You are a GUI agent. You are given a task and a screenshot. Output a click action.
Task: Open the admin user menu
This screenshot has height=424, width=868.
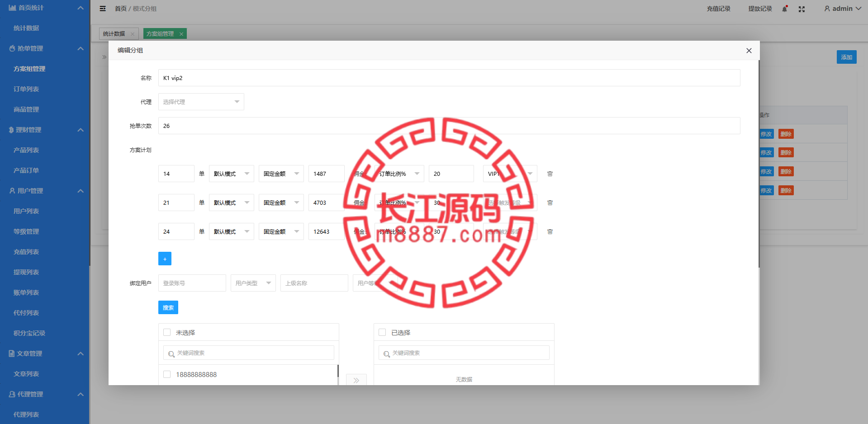click(842, 9)
